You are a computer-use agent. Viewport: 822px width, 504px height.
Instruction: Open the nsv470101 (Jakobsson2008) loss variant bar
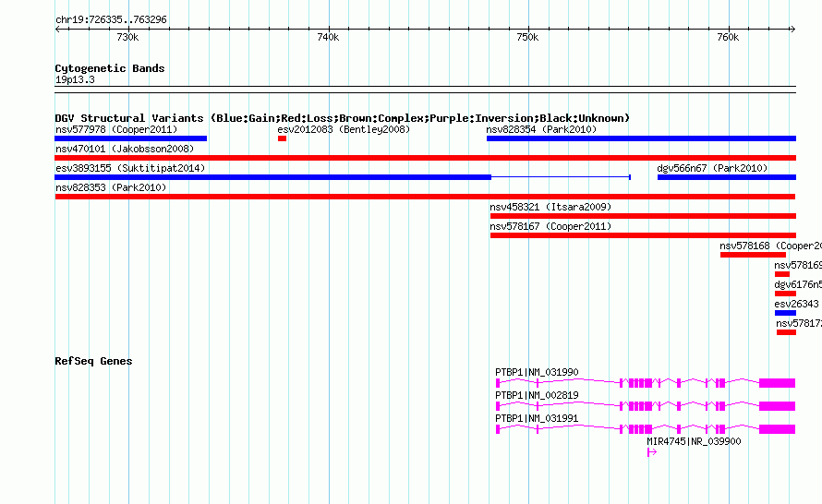pyautogui.click(x=425, y=158)
